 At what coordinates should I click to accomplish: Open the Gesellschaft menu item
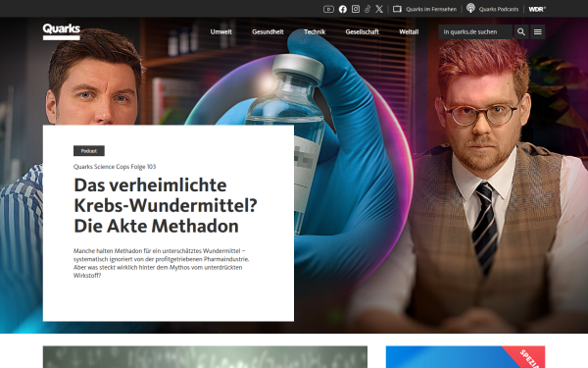(x=363, y=32)
